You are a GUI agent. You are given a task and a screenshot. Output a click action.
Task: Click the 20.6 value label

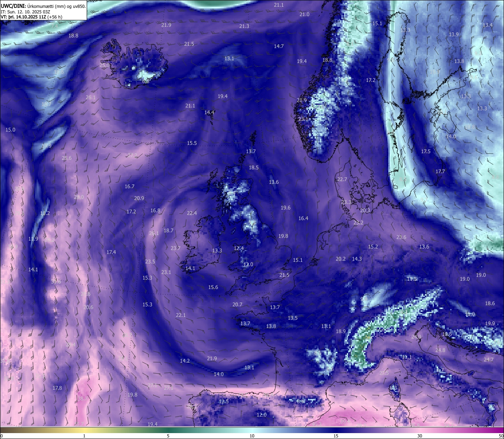(x=88, y=307)
